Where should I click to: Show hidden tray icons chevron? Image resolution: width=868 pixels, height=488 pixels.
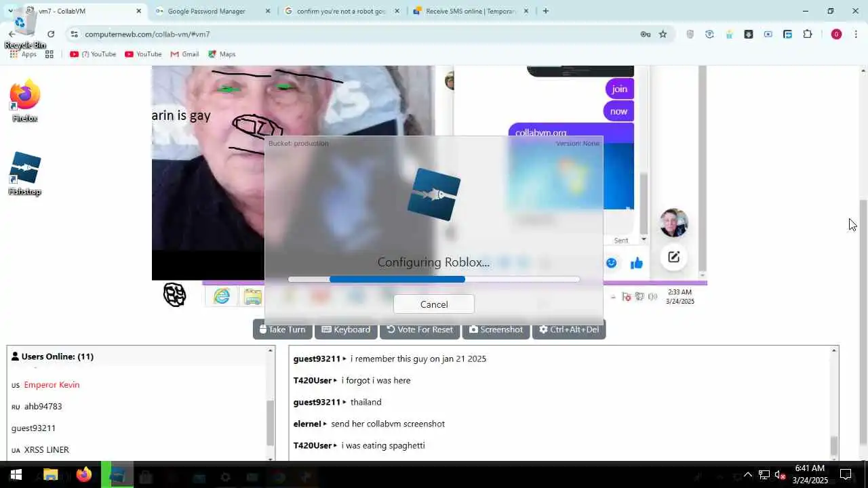(748, 475)
